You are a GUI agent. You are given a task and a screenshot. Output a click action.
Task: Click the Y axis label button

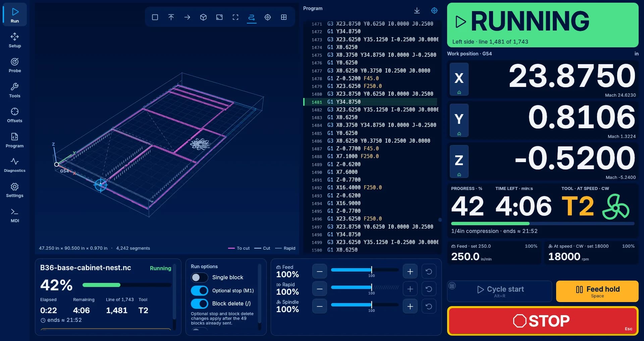pos(459,120)
